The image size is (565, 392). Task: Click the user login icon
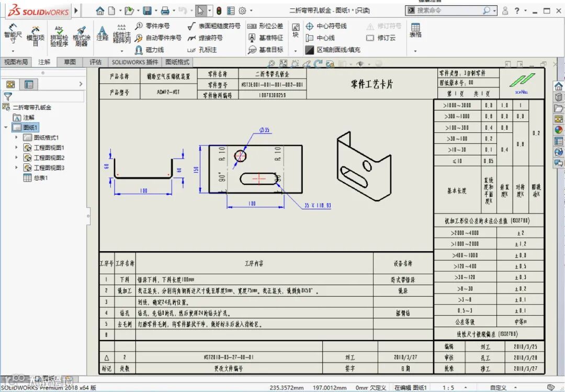(x=505, y=11)
